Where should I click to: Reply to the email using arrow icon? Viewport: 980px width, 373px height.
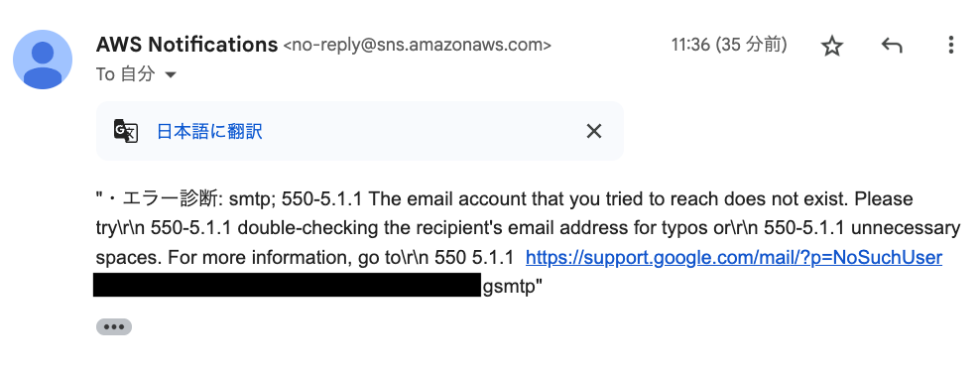pyautogui.click(x=892, y=45)
